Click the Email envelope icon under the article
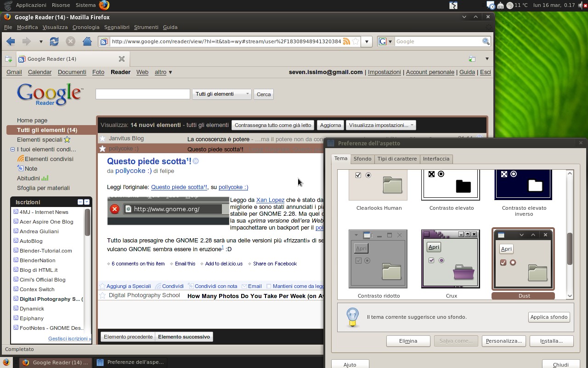Viewport: 588px width, 368px height. 244,286
